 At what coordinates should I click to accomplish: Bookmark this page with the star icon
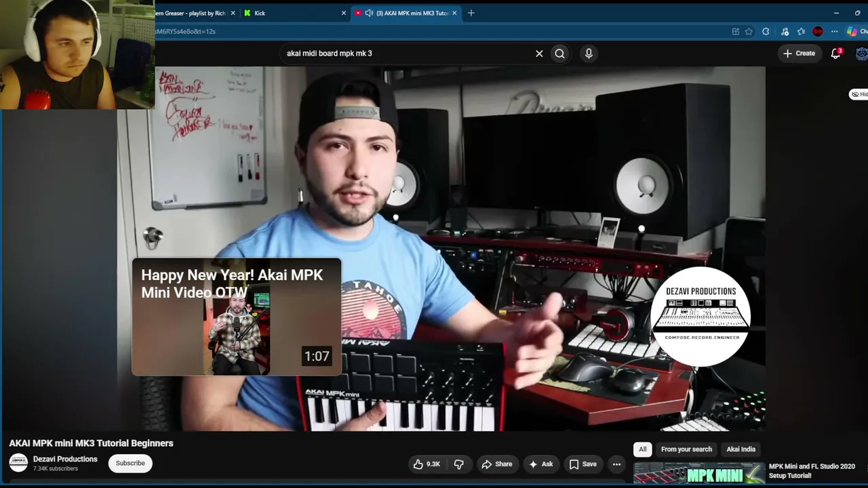coord(749,31)
